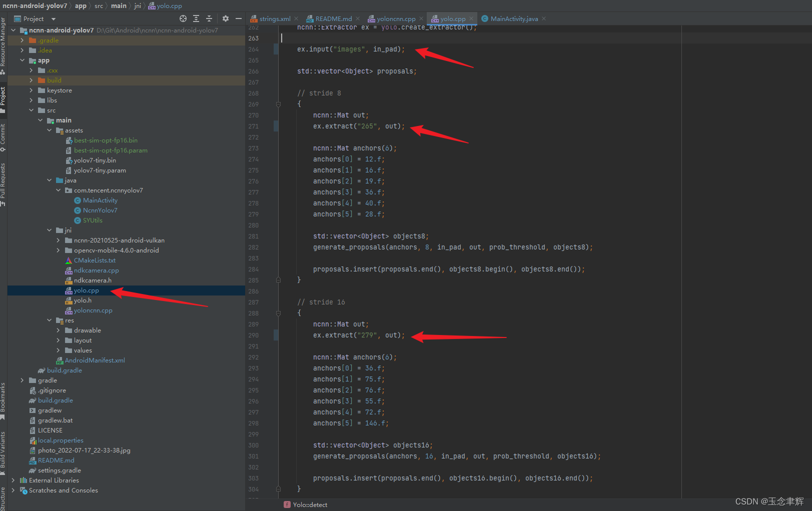The width and height of the screenshot is (812, 511).
Task: Click the Collapse All icon in Project panel
Action: coord(209,18)
